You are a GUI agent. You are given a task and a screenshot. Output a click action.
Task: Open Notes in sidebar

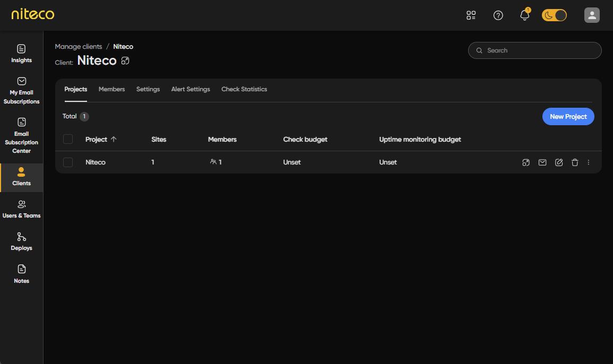click(22, 274)
